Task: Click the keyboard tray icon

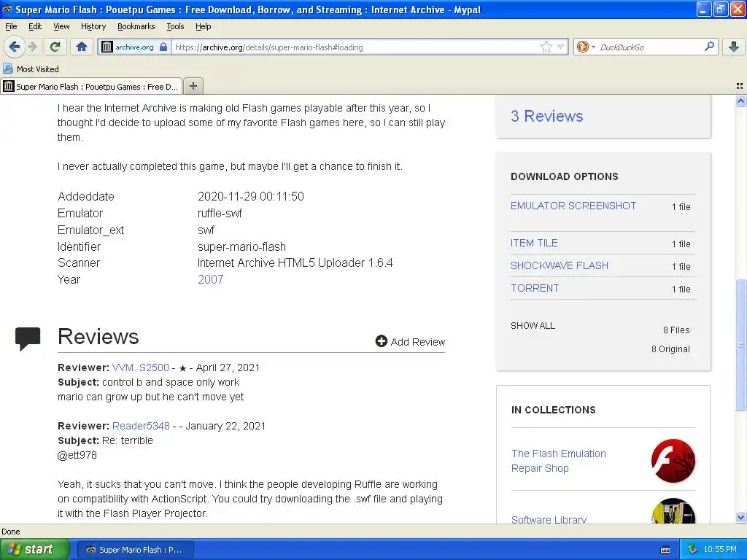Action: pos(665,550)
